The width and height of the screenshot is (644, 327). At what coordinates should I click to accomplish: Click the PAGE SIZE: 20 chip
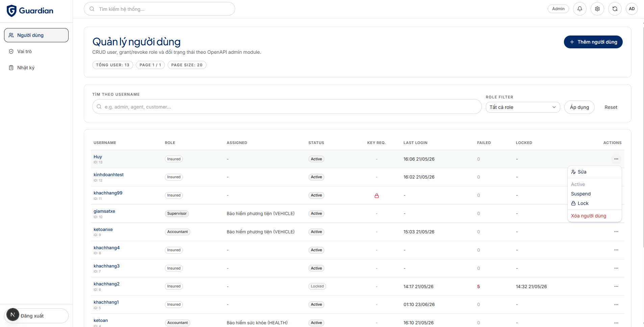[187, 65]
